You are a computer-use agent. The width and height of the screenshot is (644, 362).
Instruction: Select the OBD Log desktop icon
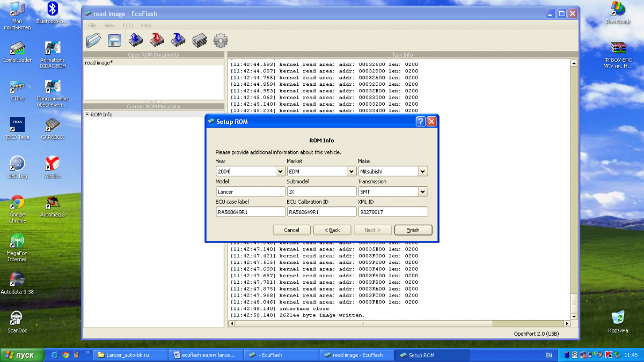click(17, 167)
